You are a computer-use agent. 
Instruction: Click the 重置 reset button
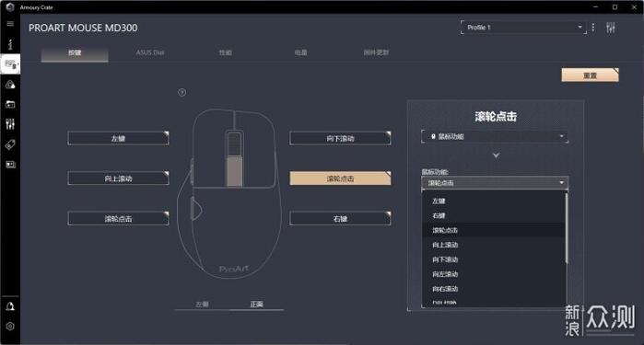tap(590, 75)
